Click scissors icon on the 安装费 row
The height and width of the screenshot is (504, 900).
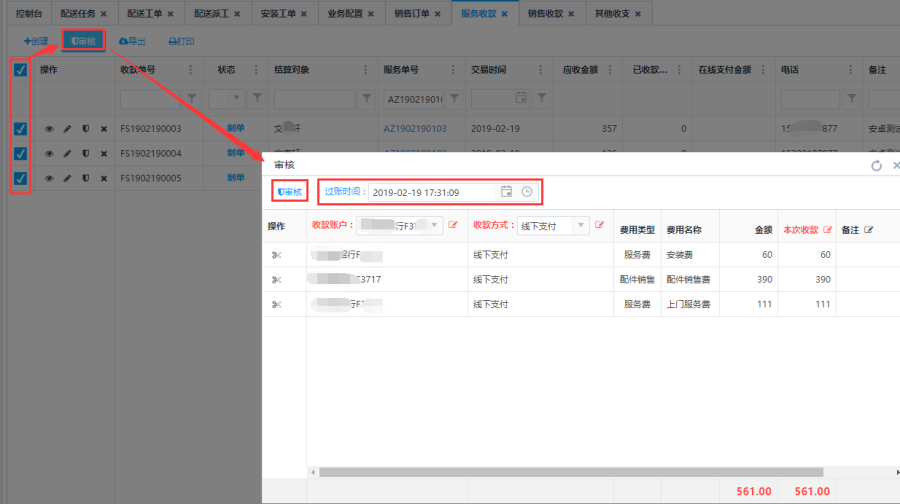(x=277, y=255)
